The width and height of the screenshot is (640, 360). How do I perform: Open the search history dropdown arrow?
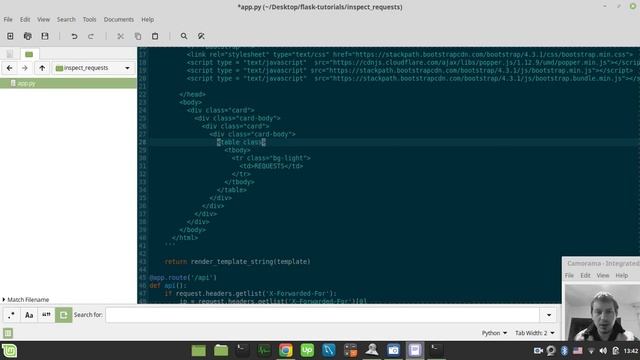pyautogui.click(x=549, y=315)
